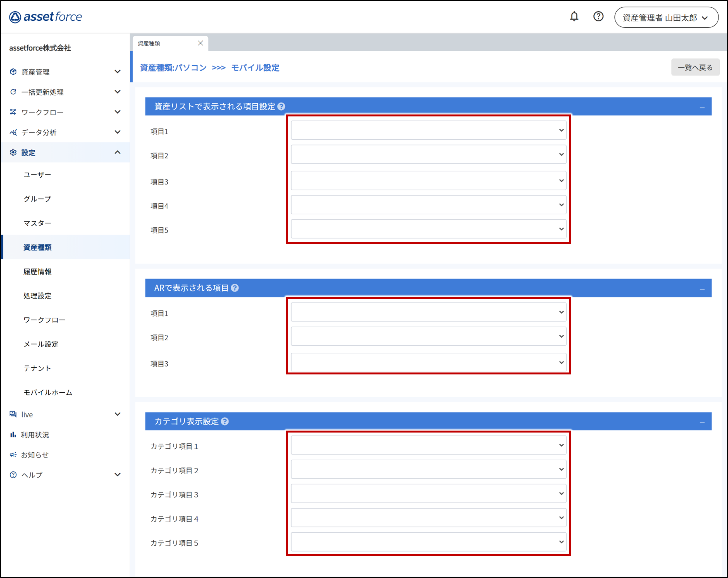Open the カテゴリ項目２ dropdown
This screenshot has width=728, height=578.
click(428, 470)
